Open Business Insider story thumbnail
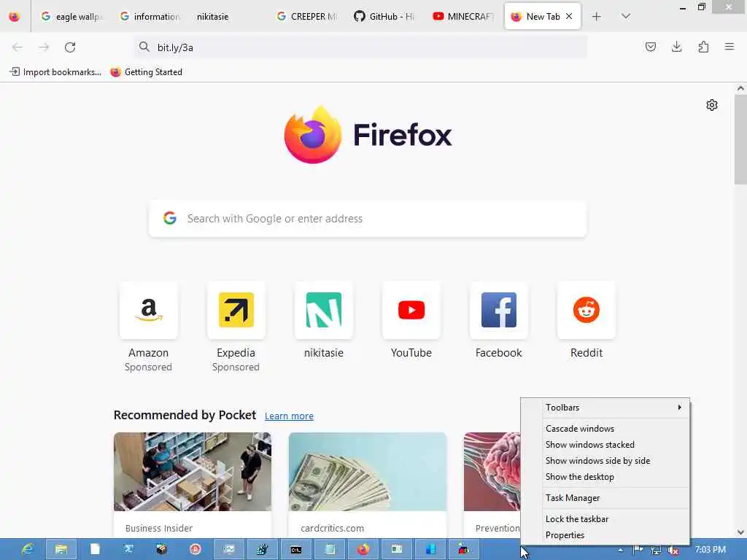Viewport: 747px width, 560px height. (x=193, y=472)
